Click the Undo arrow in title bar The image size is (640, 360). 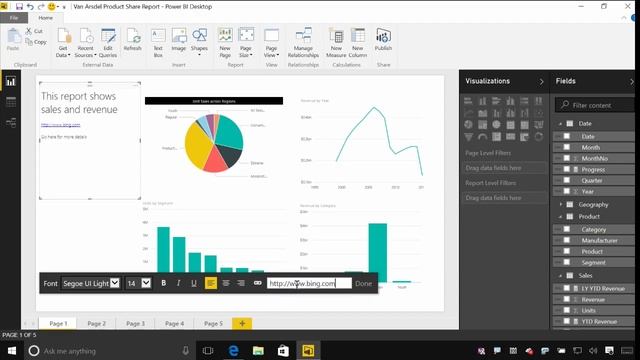pos(30,7)
